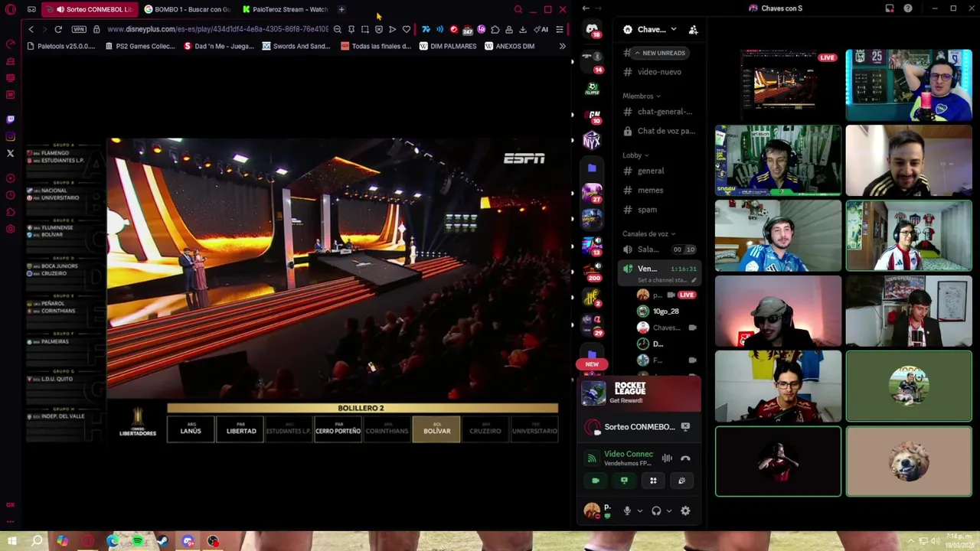Deafen headphones in Discord user panel
This screenshot has width=980, height=551.
(656, 511)
